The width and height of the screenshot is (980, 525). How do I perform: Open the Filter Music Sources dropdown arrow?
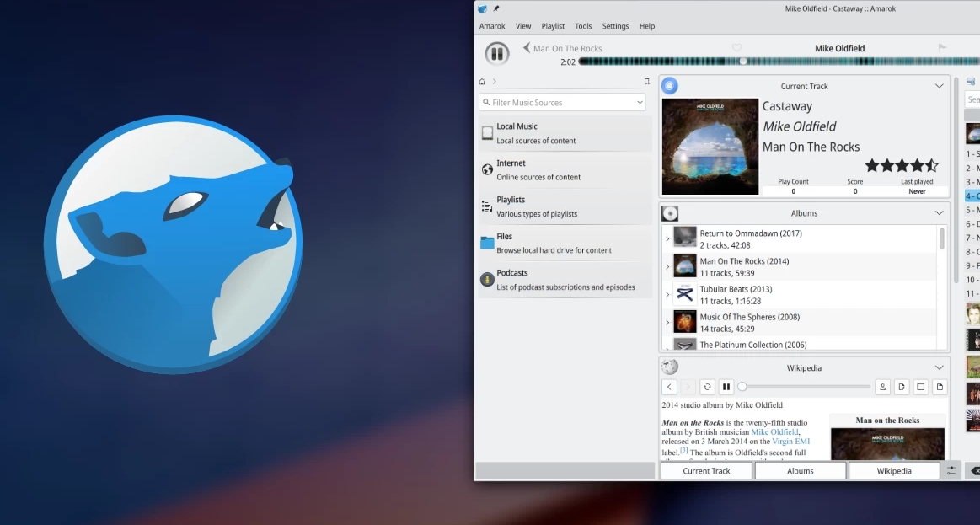click(640, 103)
